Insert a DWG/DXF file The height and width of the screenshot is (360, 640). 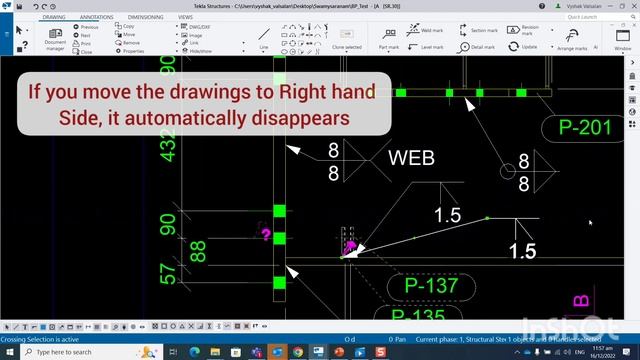click(196, 27)
